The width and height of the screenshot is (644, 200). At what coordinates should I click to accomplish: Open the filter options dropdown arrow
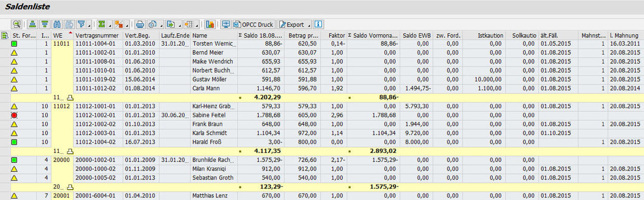(89, 24)
